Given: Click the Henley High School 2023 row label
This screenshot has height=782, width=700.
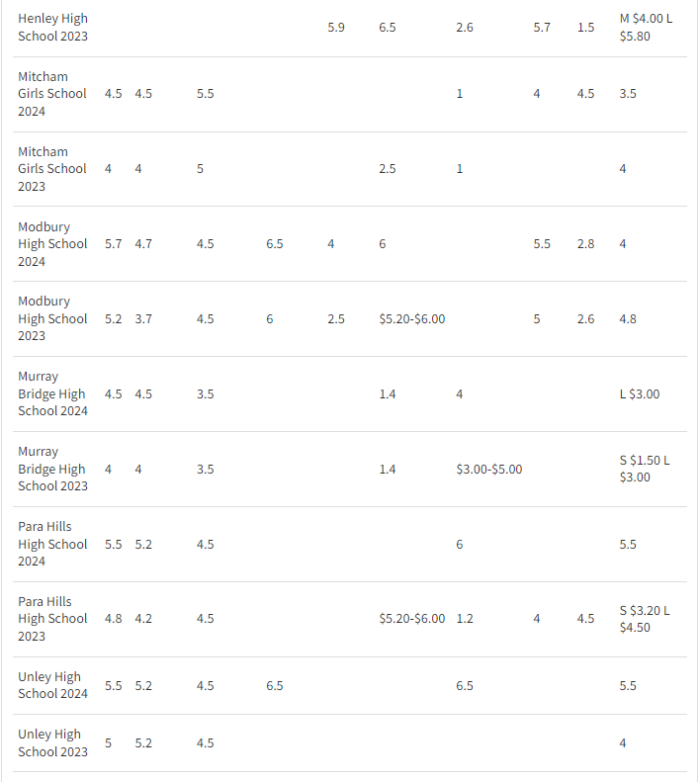Looking at the screenshot, I should (52, 27).
